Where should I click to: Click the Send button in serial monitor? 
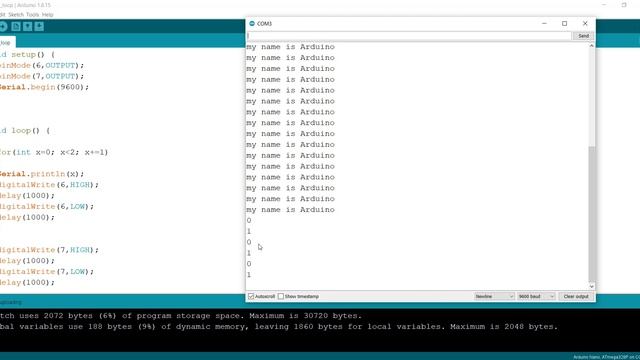coord(583,36)
